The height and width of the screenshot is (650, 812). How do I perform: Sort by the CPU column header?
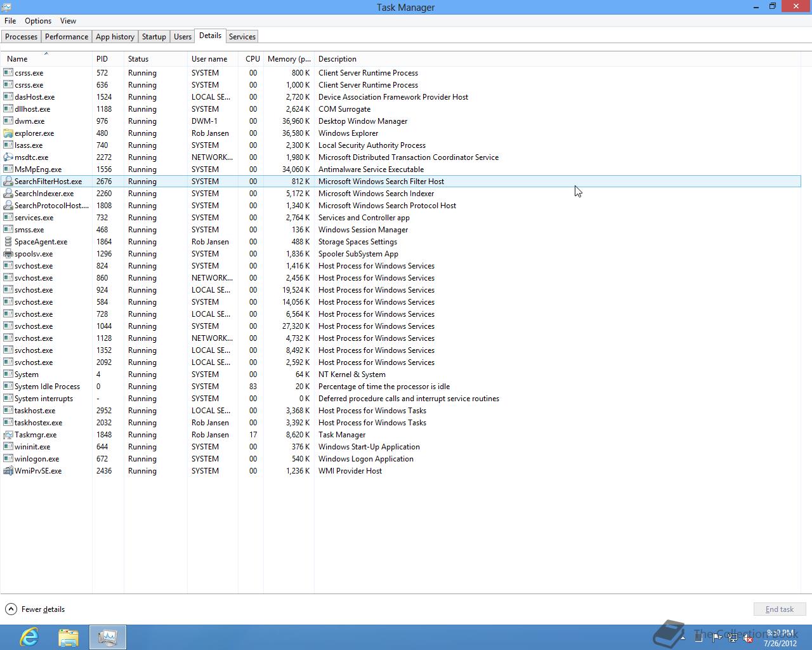click(x=251, y=58)
